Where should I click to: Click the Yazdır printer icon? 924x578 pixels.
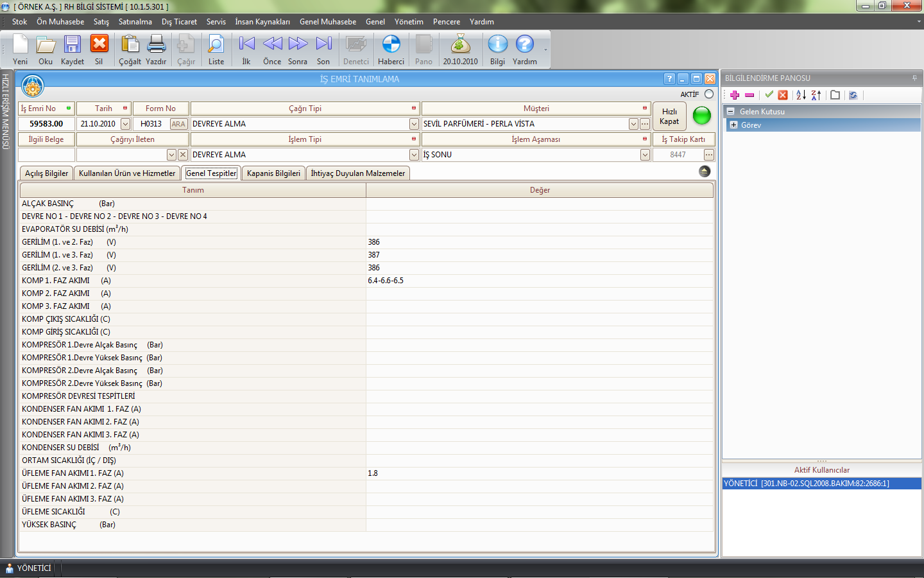[x=156, y=45]
